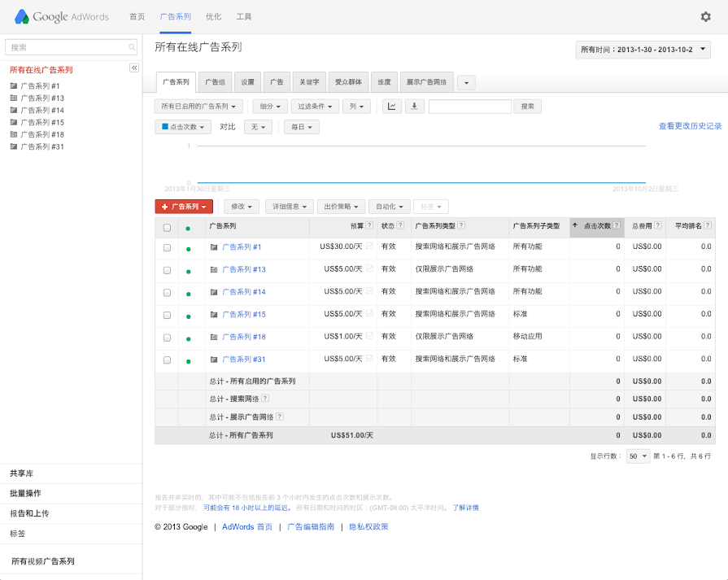This screenshot has width=728, height=580.
Task: Toggle the chart graph view icon
Action: 392,106
